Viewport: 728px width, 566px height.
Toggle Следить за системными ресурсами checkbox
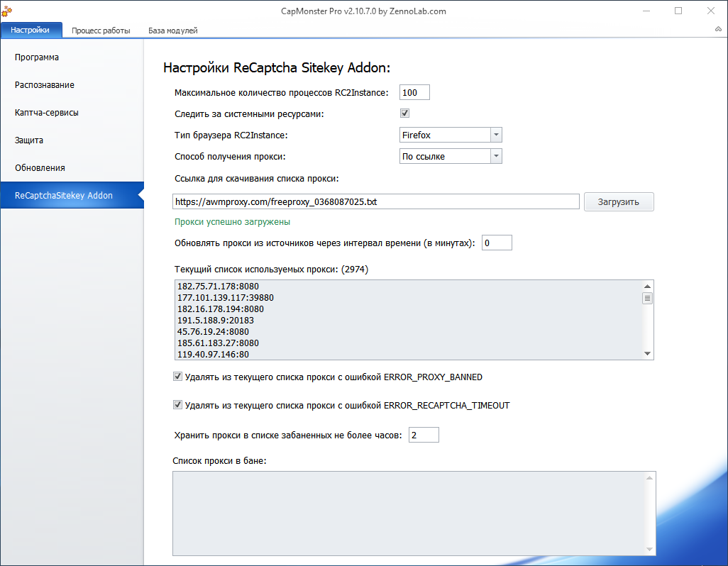pyautogui.click(x=404, y=113)
